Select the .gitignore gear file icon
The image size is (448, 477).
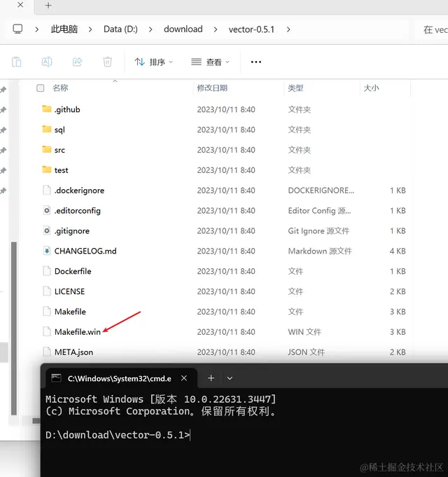click(x=47, y=230)
